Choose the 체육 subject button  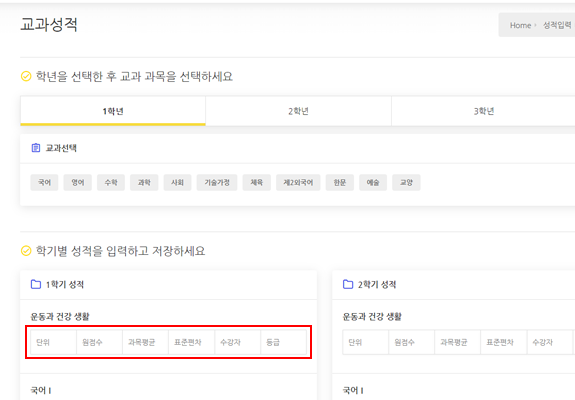click(257, 182)
